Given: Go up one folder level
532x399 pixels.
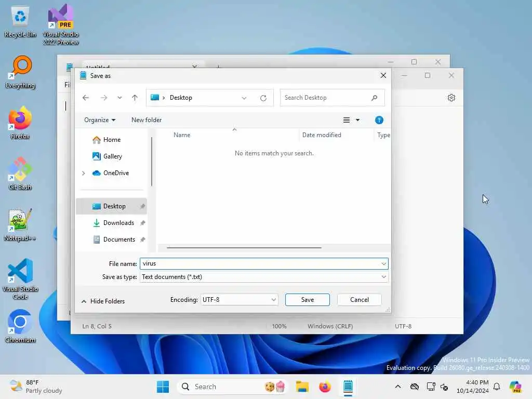Looking at the screenshot, I should click(135, 98).
